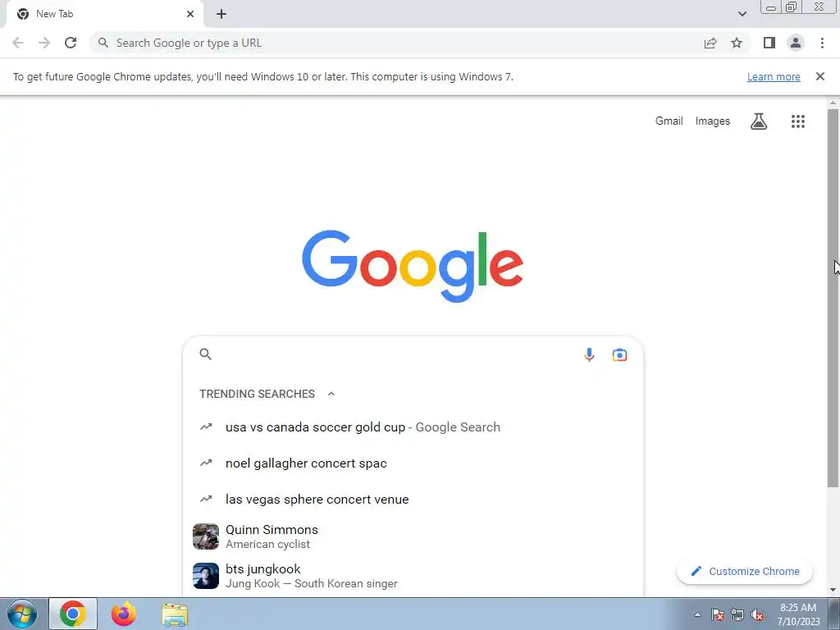The image size is (840, 630).
Task: Open the muted volume tray icon
Action: pyautogui.click(x=757, y=615)
